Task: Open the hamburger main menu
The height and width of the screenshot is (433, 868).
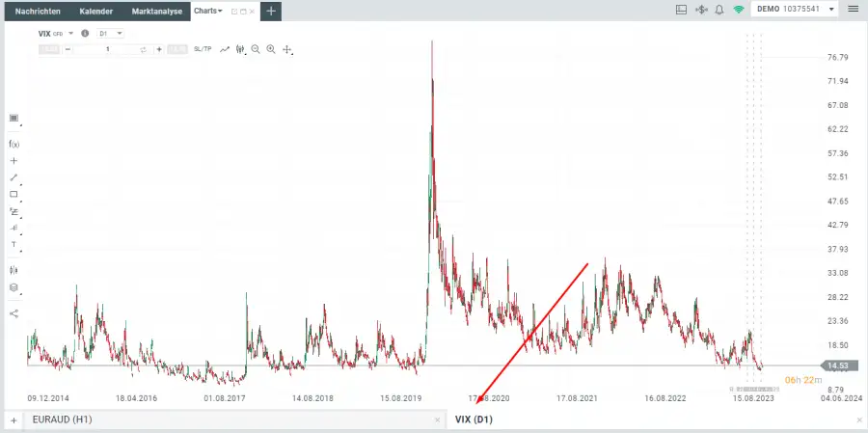Action: [x=853, y=9]
